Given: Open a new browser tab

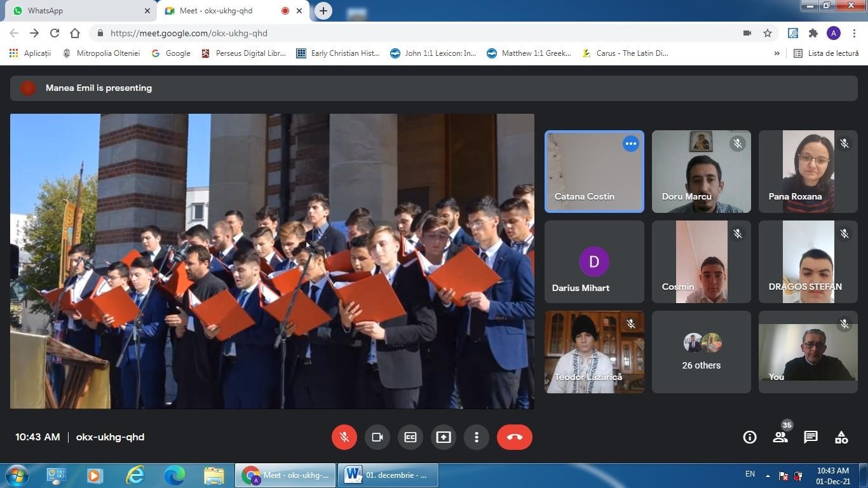Looking at the screenshot, I should click(323, 11).
